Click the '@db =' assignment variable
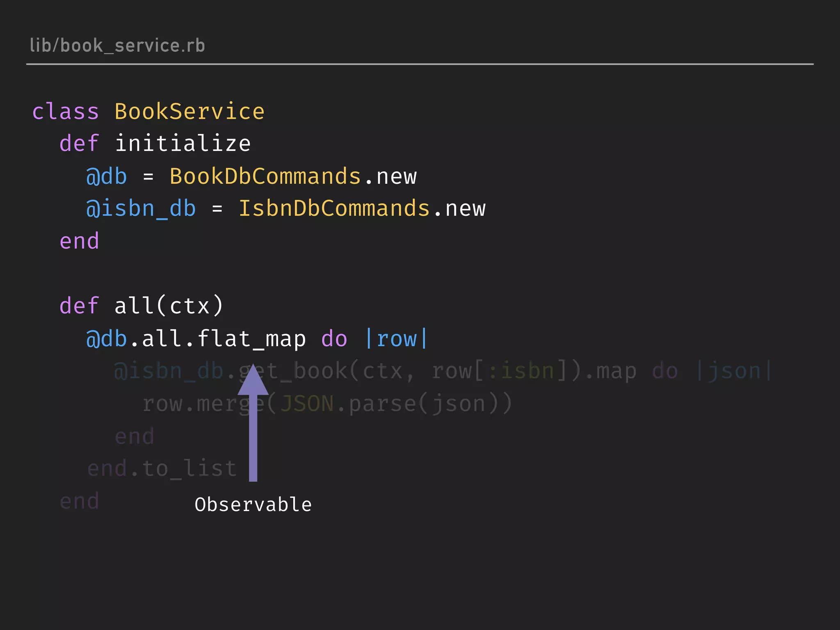This screenshot has width=840, height=630. [x=107, y=177]
